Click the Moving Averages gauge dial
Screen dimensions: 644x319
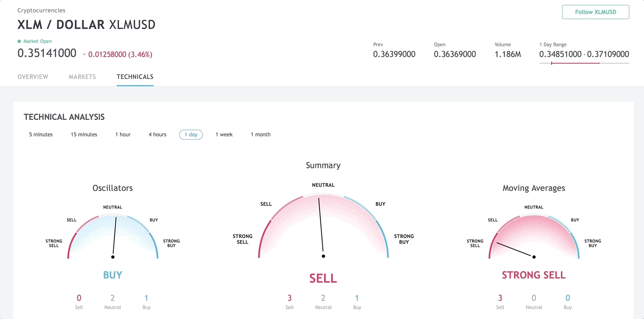(x=534, y=236)
